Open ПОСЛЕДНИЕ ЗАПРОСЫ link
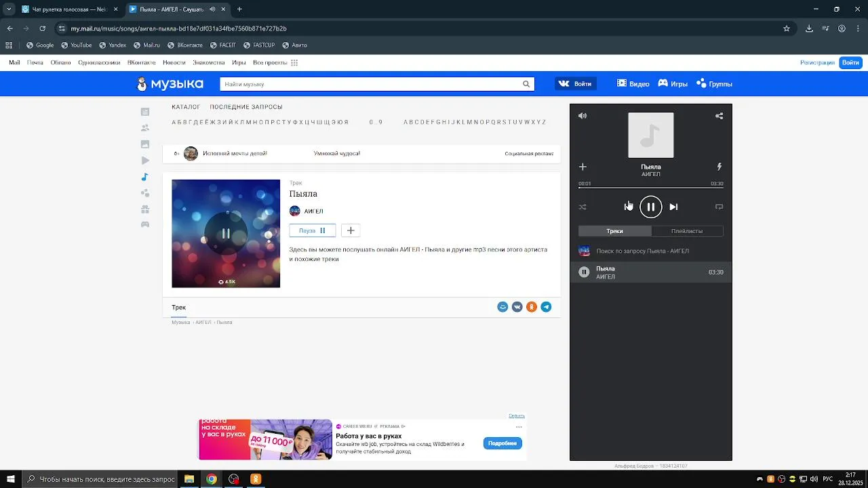This screenshot has width=868, height=488. point(246,107)
